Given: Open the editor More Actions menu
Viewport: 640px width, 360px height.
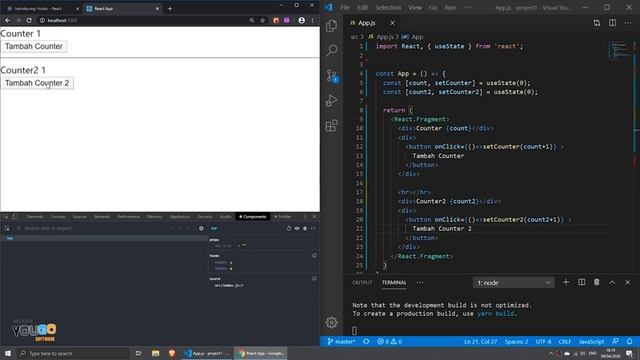Looking at the screenshot, I should [628, 23].
